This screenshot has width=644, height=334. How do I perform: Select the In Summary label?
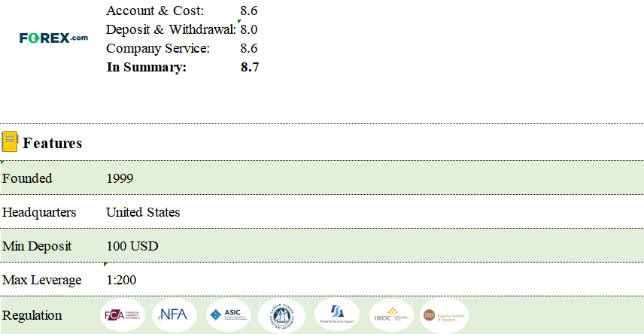pyautogui.click(x=146, y=67)
